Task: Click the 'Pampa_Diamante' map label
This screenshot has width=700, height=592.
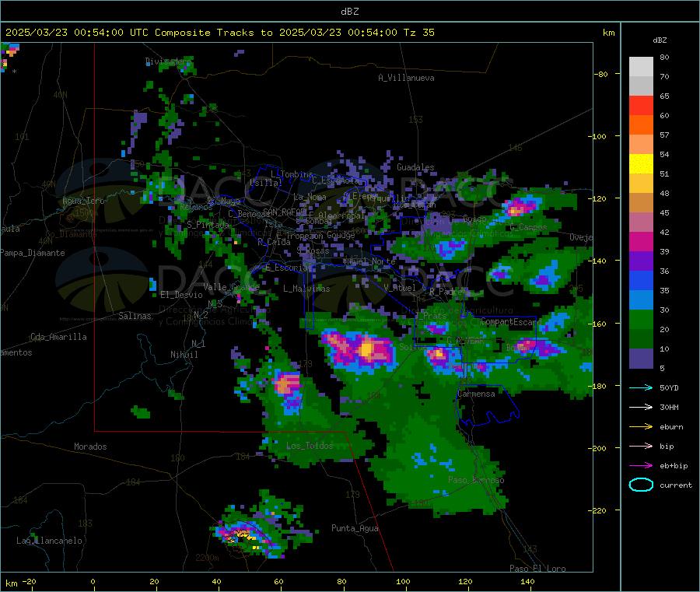Action: point(33,253)
